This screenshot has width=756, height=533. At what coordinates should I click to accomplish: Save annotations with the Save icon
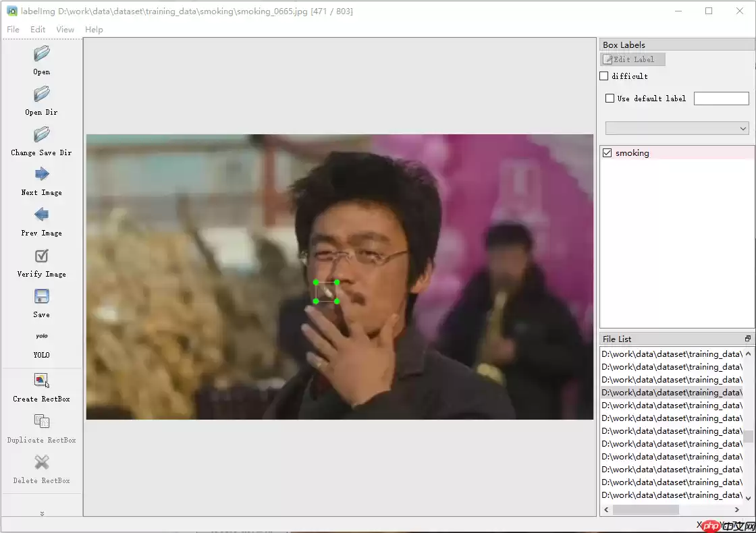(41, 297)
